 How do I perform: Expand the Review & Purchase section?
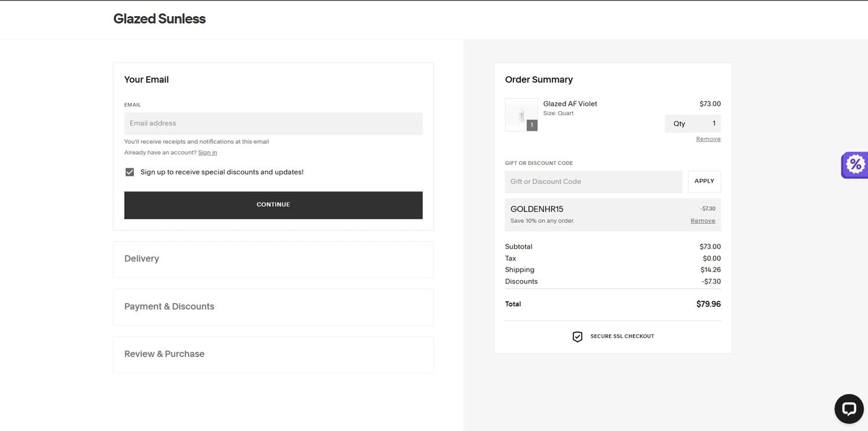[273, 354]
